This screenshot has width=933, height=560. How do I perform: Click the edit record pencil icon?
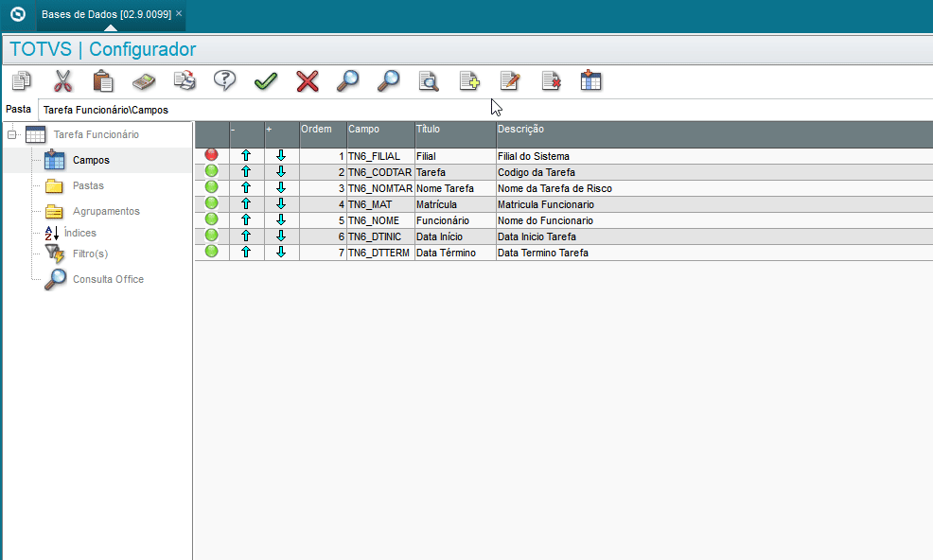tap(510, 81)
